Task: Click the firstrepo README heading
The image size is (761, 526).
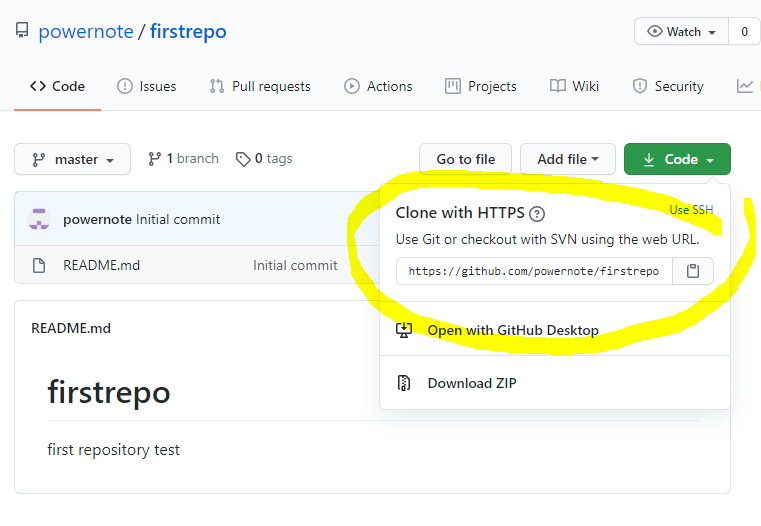Action: 109,393
